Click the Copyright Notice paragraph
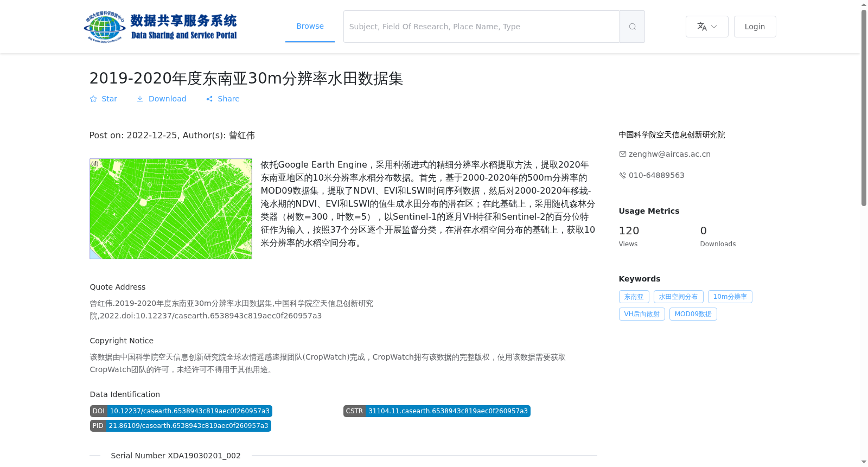The width and height of the screenshot is (868, 467). (328, 363)
